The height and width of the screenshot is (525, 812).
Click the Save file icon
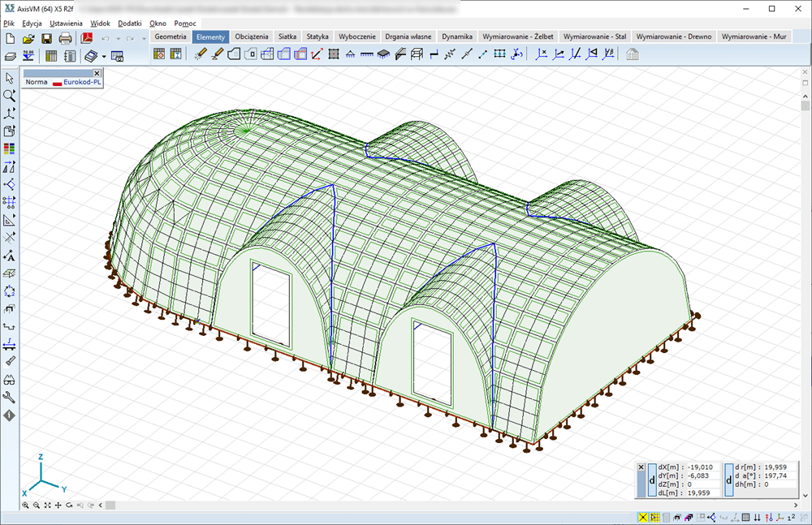click(x=46, y=38)
